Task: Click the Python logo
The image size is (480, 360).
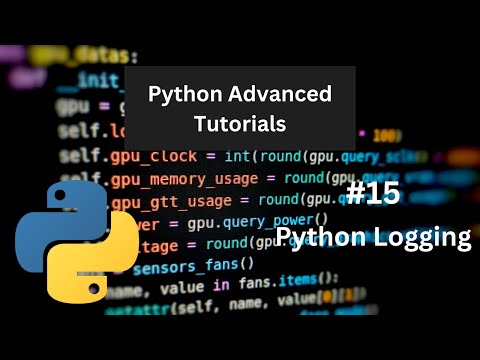Action: point(77,242)
